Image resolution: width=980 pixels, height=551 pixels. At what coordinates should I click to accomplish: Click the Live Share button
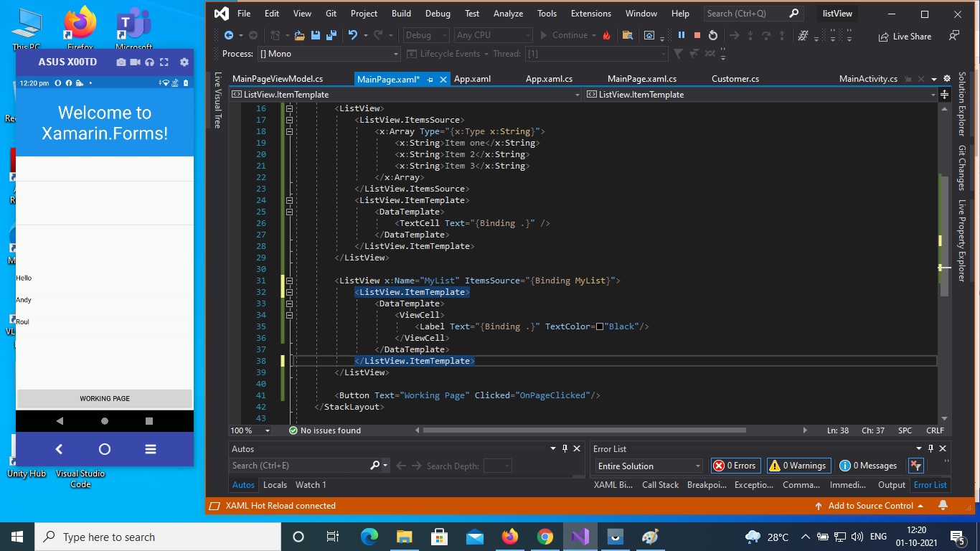pyautogui.click(x=905, y=36)
